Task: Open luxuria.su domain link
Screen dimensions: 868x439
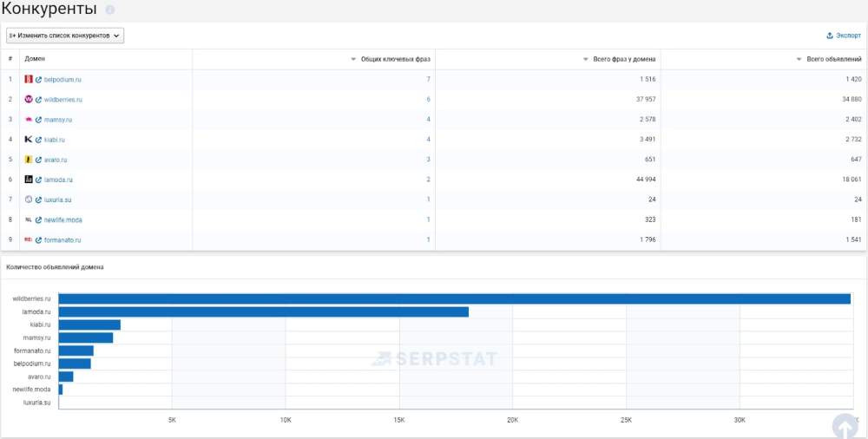Action: click(57, 200)
